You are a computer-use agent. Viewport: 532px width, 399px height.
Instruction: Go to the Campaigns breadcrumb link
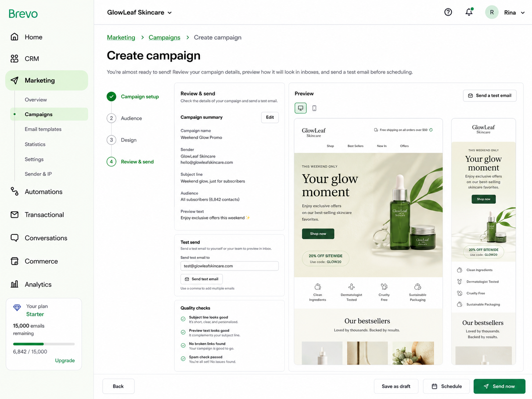(164, 37)
